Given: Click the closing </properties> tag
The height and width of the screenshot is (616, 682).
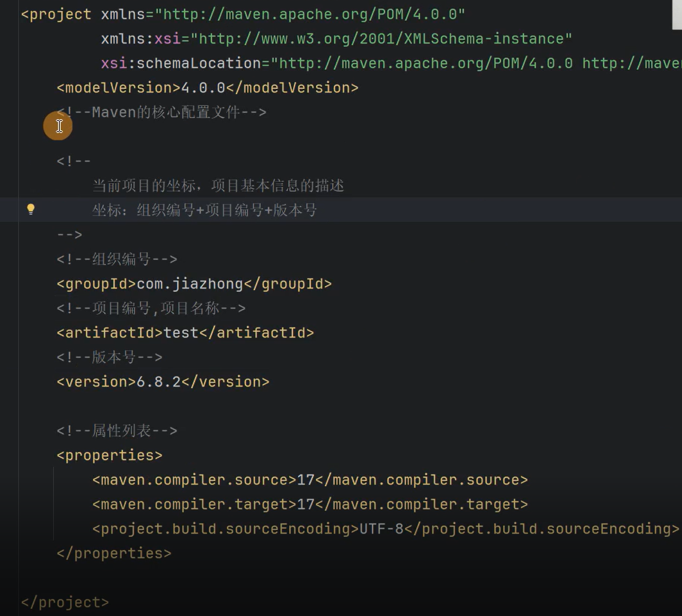Looking at the screenshot, I should click(114, 553).
